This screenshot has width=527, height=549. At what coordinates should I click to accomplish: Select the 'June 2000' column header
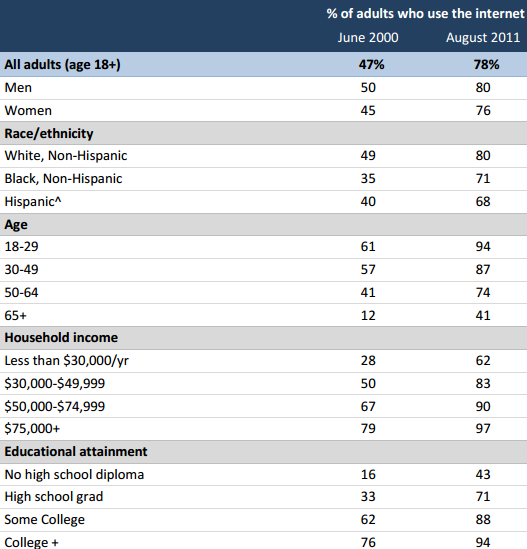click(x=368, y=37)
